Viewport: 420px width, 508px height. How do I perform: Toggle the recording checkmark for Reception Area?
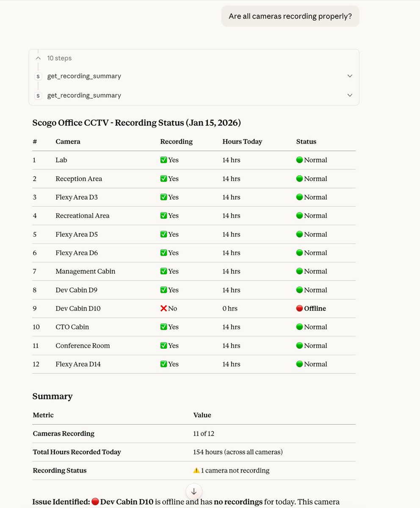pos(163,179)
